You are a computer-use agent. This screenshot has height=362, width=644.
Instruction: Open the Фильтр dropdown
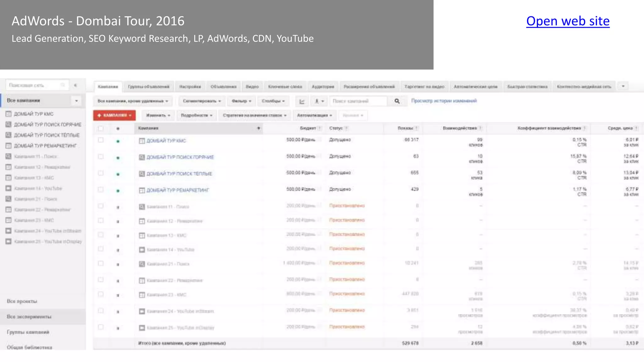(241, 101)
